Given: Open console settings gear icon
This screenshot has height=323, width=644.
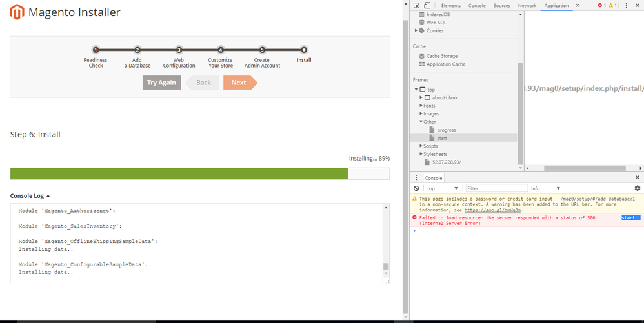Looking at the screenshot, I should pyautogui.click(x=638, y=188).
